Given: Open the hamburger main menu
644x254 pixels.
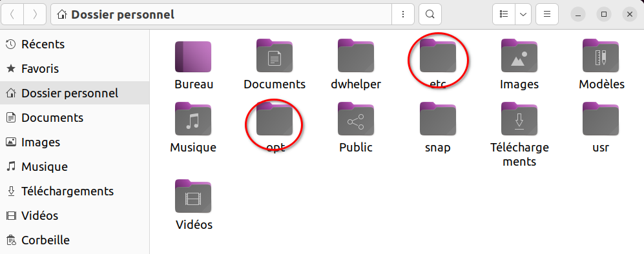Looking at the screenshot, I should pyautogui.click(x=547, y=14).
